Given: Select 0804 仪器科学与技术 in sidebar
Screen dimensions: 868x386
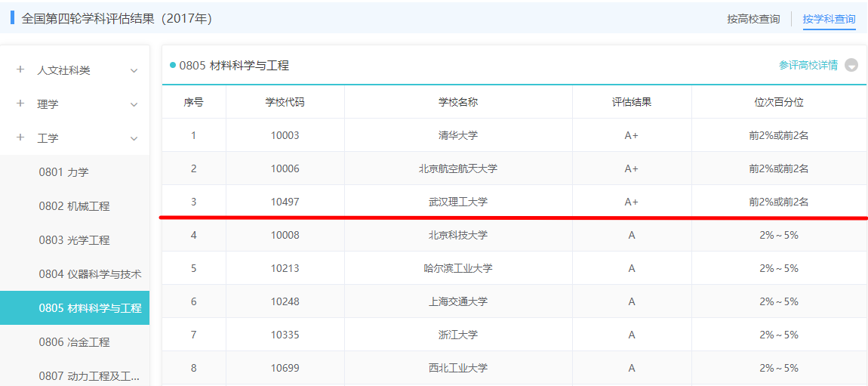Looking at the screenshot, I should click(75, 274).
